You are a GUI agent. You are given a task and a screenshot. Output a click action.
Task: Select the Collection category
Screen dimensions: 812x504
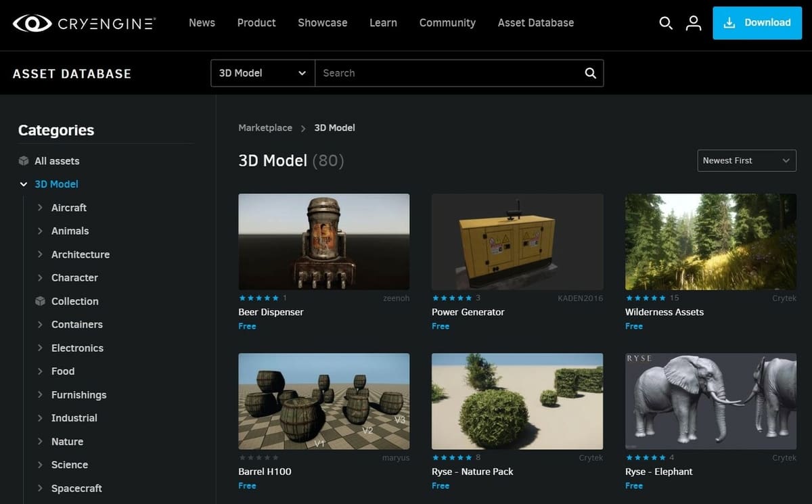click(x=74, y=301)
